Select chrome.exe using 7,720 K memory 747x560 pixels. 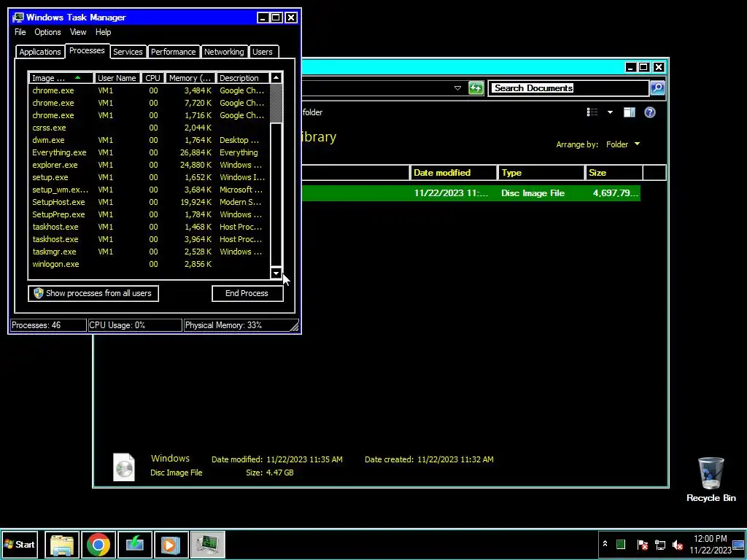(x=149, y=103)
